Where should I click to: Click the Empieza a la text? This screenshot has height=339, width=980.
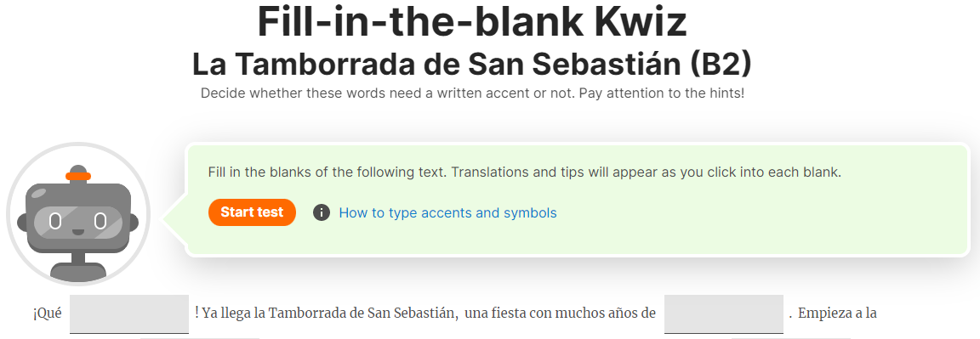837,314
